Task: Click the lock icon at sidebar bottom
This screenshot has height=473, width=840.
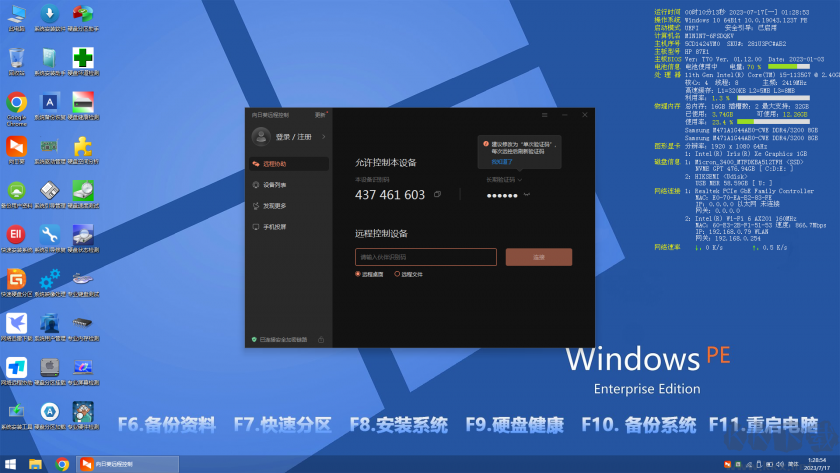Action: click(x=321, y=340)
